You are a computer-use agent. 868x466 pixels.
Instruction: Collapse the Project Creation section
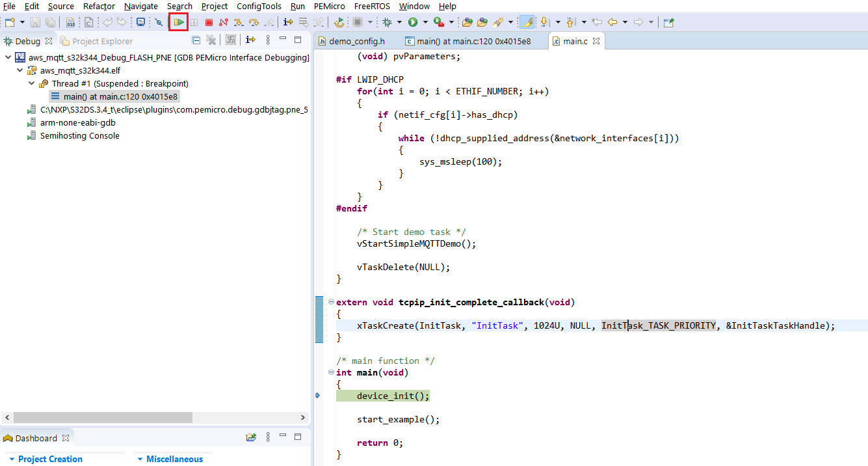tap(12, 459)
